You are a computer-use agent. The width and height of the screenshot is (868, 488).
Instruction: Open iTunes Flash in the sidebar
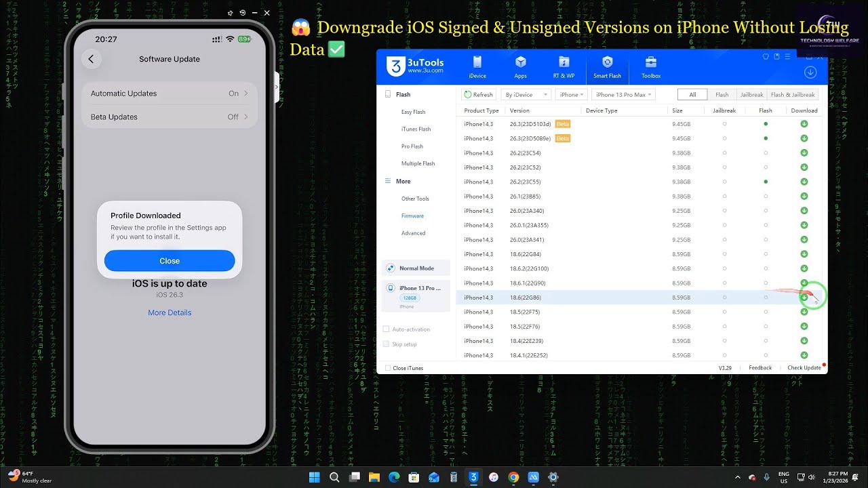pos(416,129)
